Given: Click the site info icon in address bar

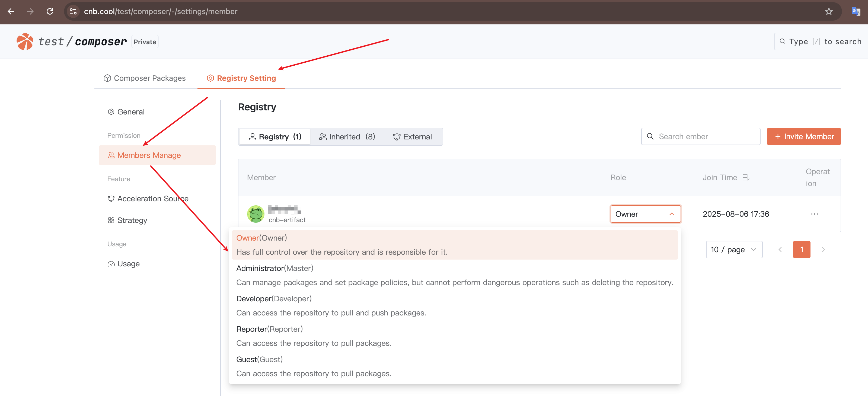Looking at the screenshot, I should (x=73, y=11).
